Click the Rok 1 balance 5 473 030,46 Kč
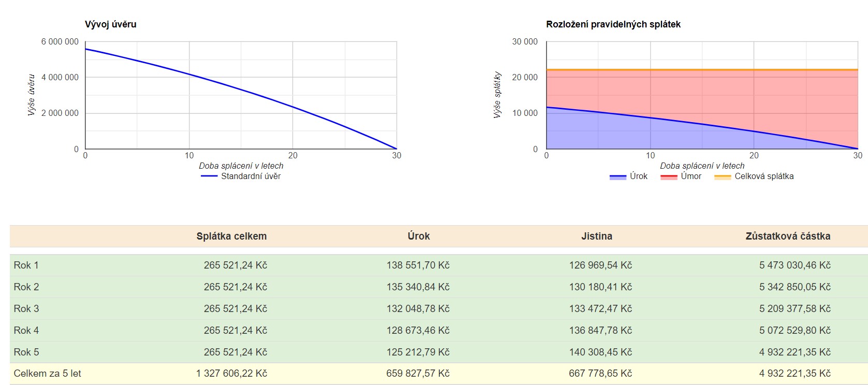Screen dimensions: 868x385 click(x=795, y=265)
